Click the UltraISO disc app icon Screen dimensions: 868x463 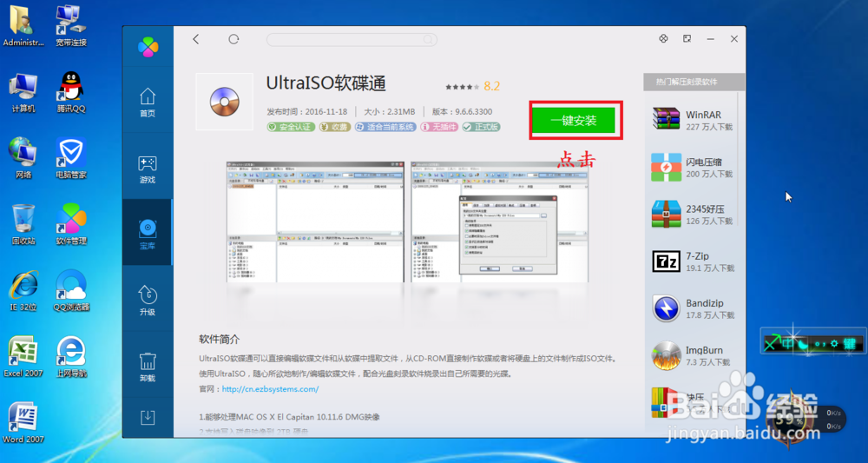tap(224, 102)
